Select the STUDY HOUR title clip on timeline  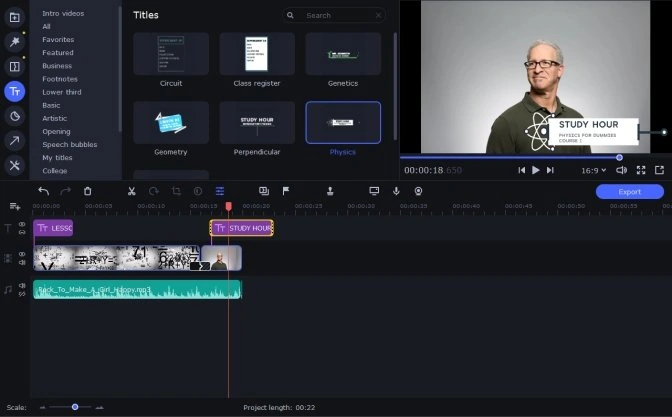(x=242, y=228)
